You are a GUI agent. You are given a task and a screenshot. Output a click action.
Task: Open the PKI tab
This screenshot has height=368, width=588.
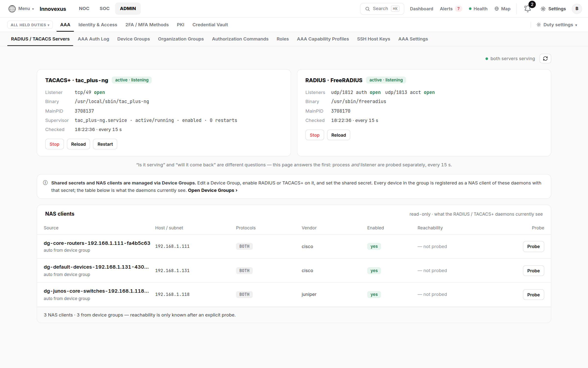[x=181, y=25]
